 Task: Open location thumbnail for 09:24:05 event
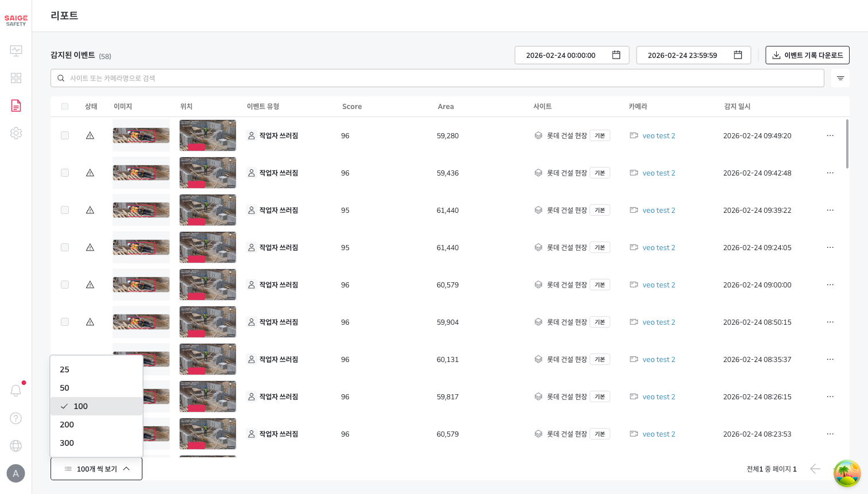(x=208, y=247)
